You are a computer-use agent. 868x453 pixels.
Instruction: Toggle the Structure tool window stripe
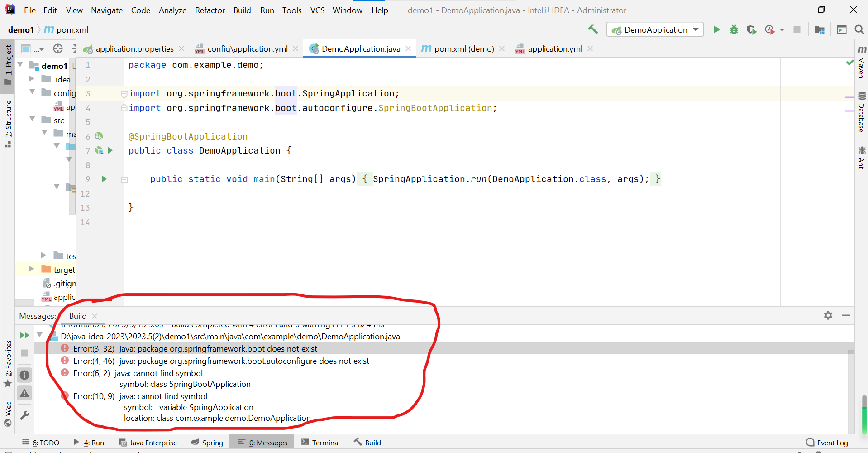tap(8, 124)
